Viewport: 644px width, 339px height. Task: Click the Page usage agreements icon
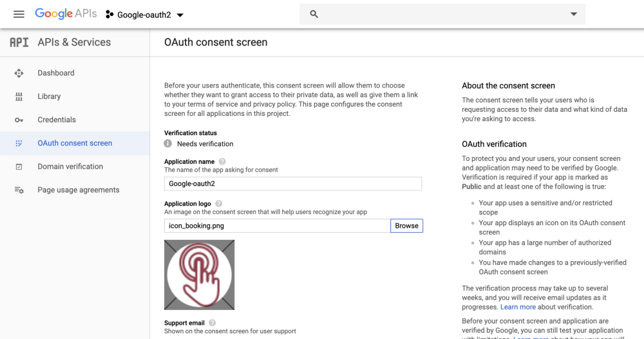19,190
